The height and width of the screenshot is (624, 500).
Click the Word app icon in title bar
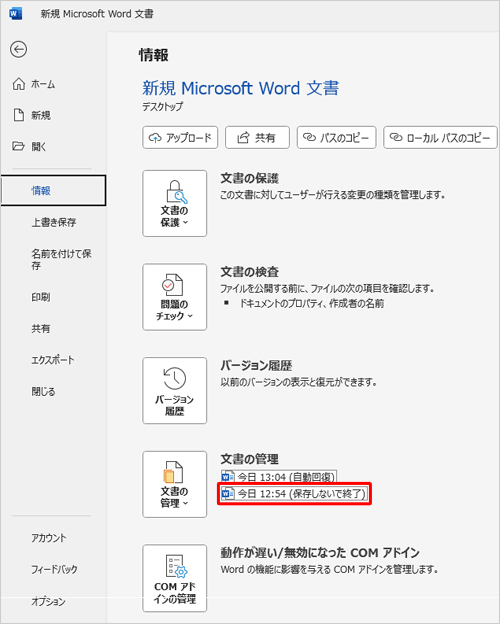16,14
